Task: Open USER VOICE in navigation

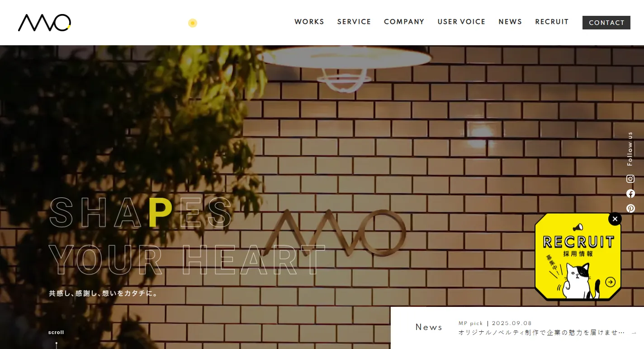Action: click(461, 22)
